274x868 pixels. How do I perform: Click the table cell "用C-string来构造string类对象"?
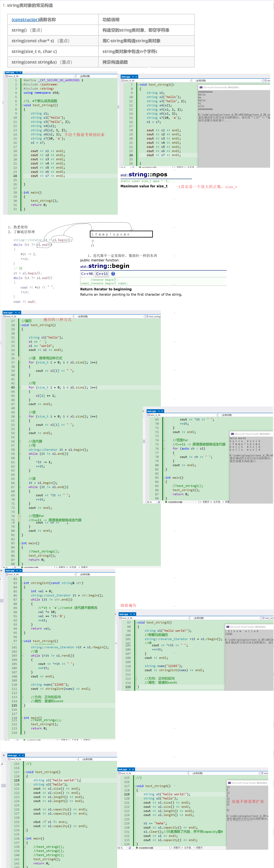[x=146, y=41]
